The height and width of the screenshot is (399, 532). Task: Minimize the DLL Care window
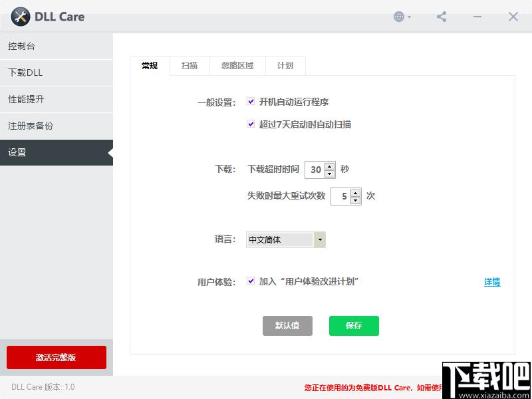tap(477, 17)
